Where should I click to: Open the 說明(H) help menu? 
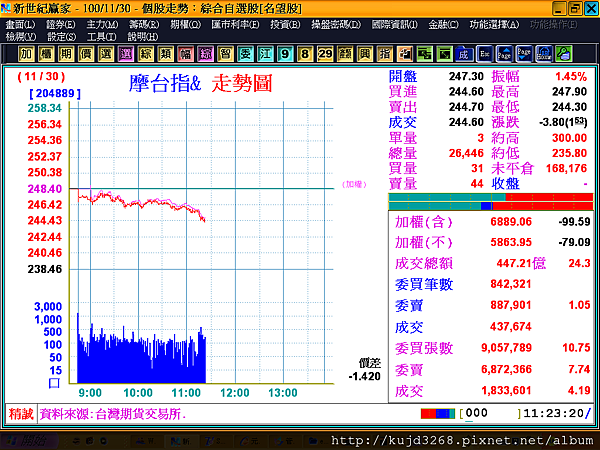point(143,37)
